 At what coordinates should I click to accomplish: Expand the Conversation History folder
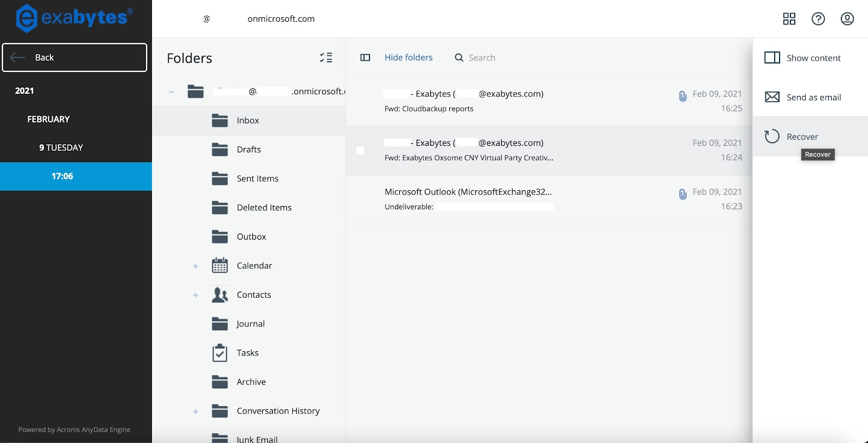[x=195, y=412]
